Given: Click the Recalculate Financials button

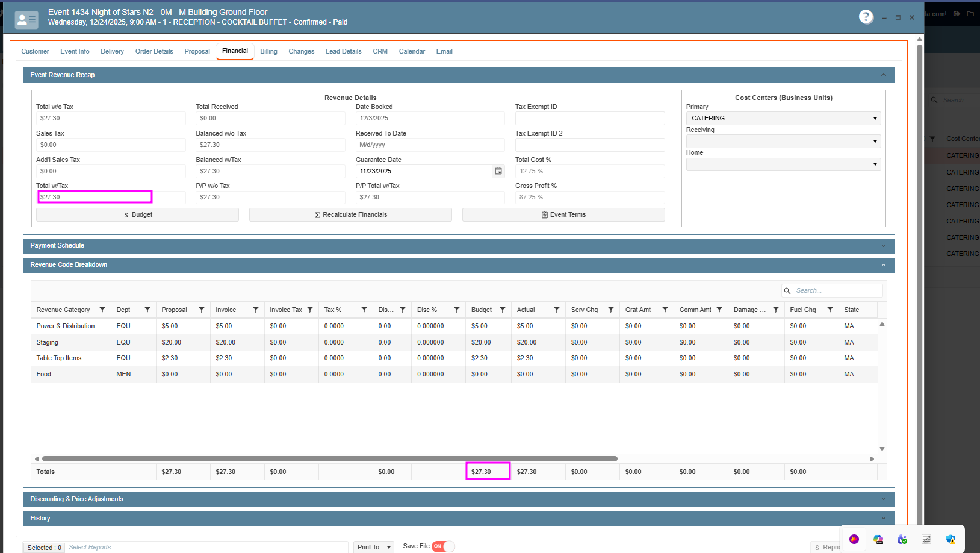Looking at the screenshot, I should click(350, 215).
